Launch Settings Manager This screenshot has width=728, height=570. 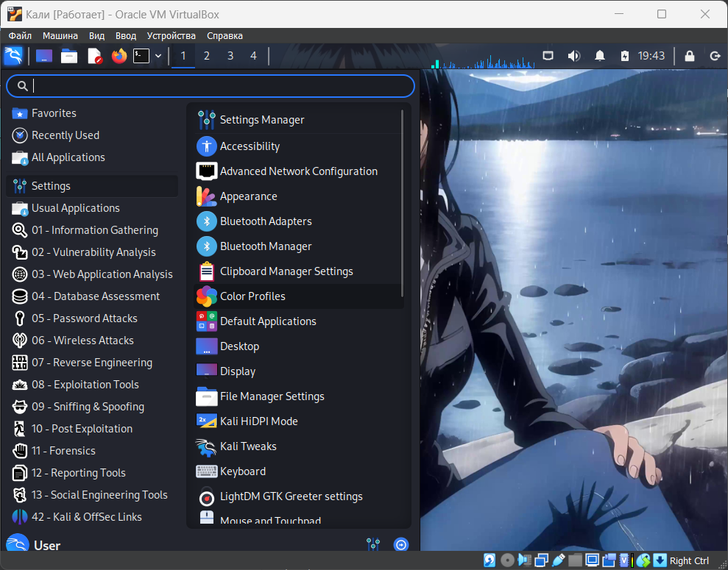297,120
